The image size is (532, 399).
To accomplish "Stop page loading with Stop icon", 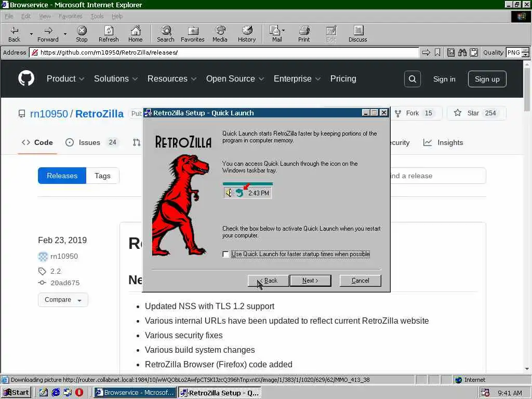I will click(x=82, y=34).
